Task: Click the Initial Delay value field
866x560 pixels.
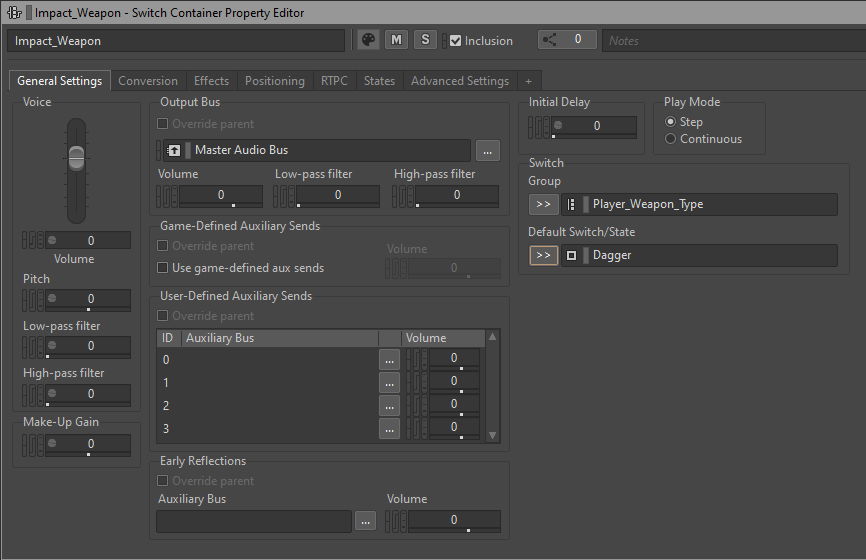Action: [594, 126]
